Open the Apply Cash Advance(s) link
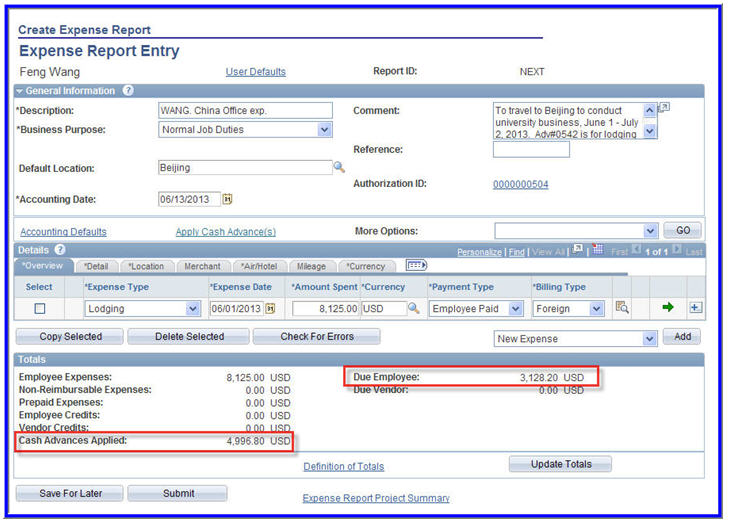 coord(226,232)
